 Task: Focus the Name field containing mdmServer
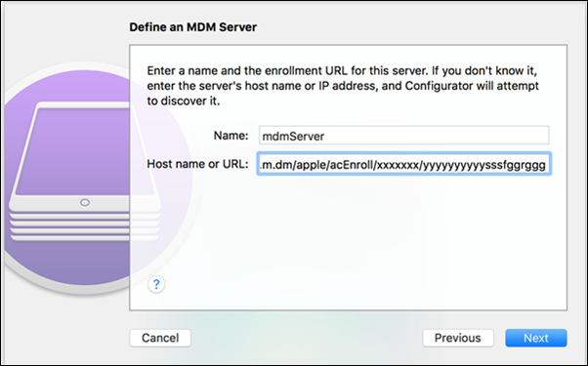[403, 136]
